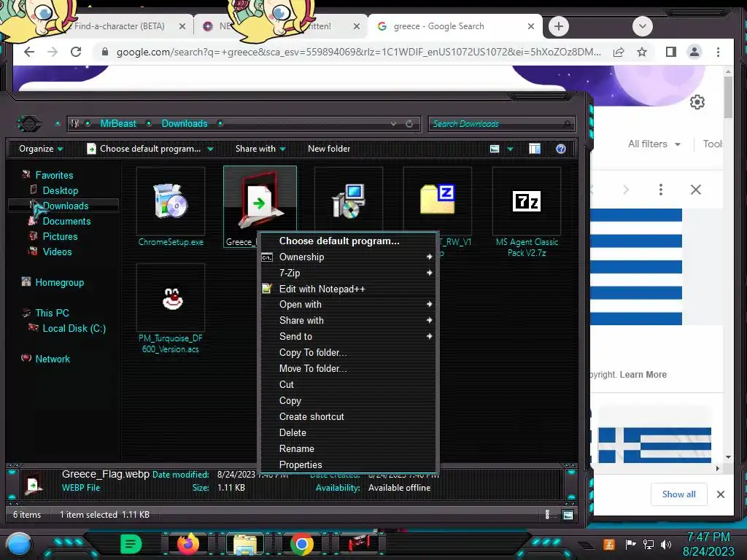This screenshot has height=560, width=747.
Task: Click the Search Downloads field
Action: (x=501, y=124)
